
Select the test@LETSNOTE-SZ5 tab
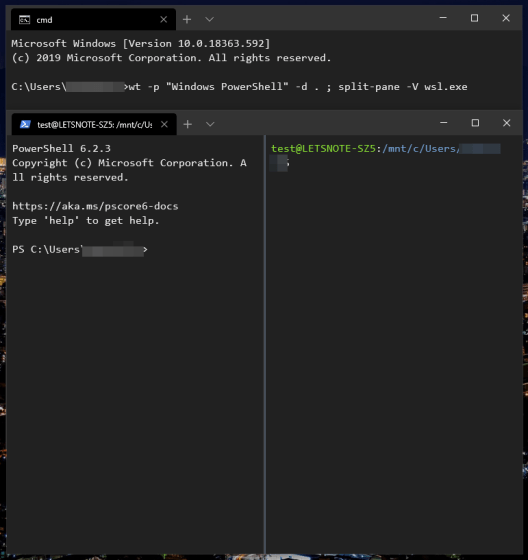click(x=94, y=124)
